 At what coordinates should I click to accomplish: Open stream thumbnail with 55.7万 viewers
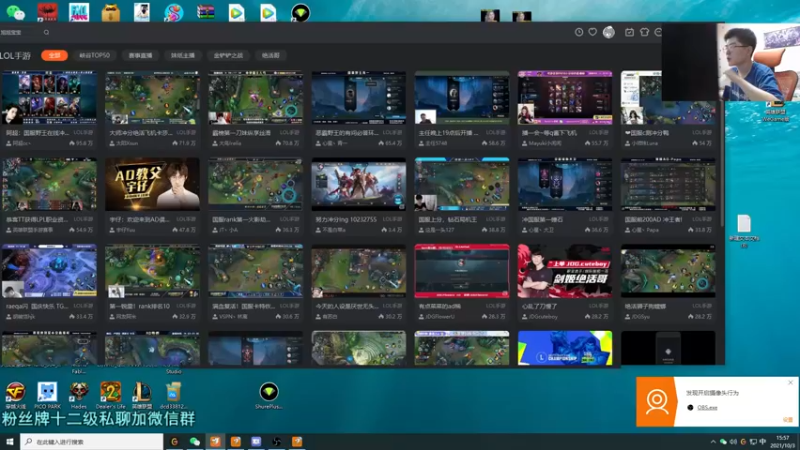[x=565, y=97]
